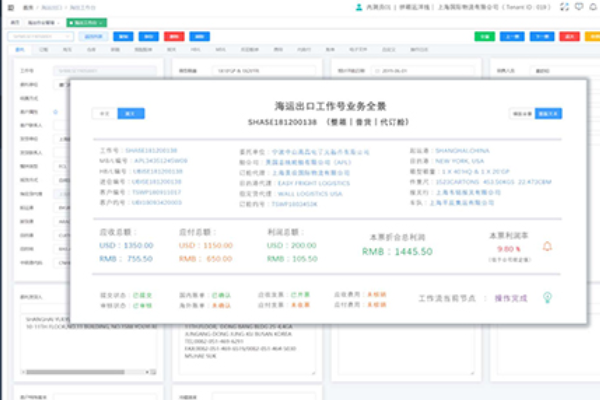Click the blue button at popup top right
Screen dimensions: 600x400
[549, 114]
